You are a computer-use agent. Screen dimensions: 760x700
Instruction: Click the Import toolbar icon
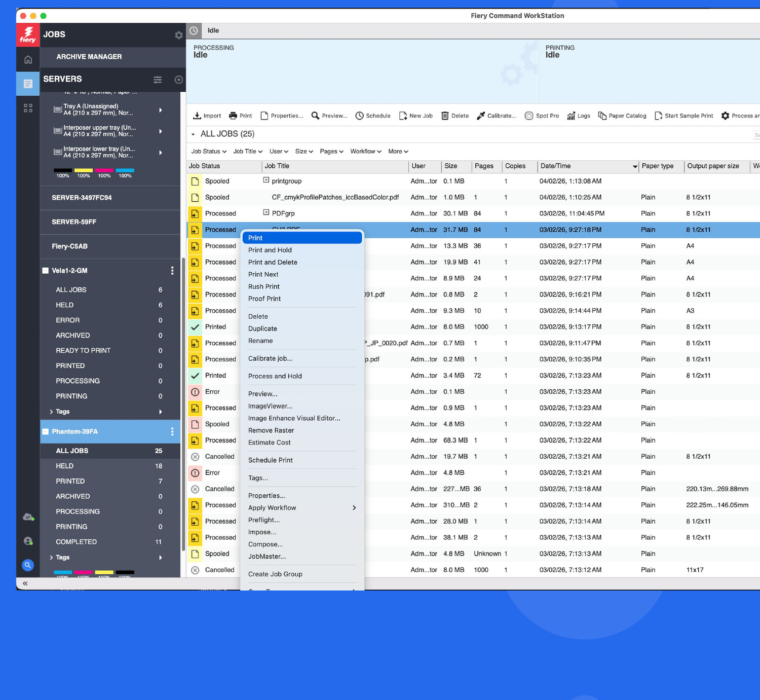click(x=207, y=116)
